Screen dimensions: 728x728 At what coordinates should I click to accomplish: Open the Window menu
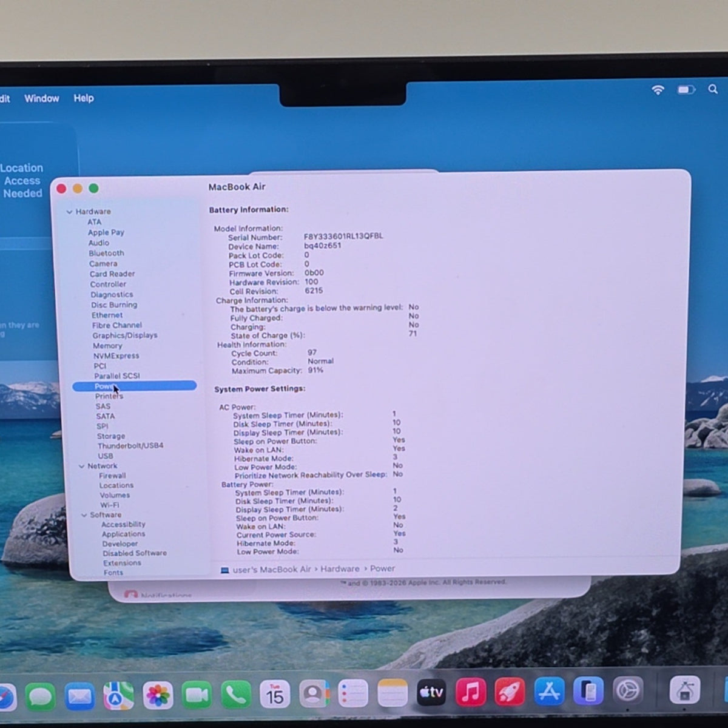coord(42,98)
